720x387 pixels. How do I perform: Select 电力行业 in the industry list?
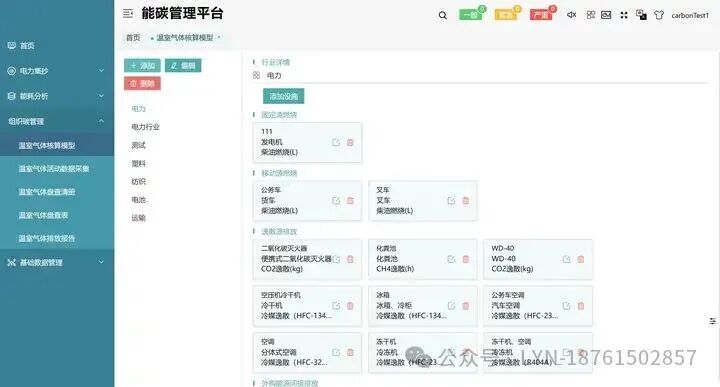(x=146, y=127)
